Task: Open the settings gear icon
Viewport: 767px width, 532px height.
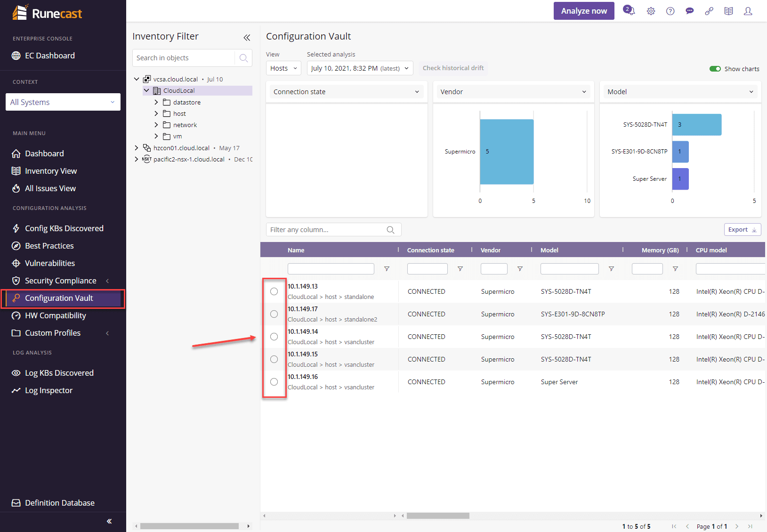Action: pos(651,11)
